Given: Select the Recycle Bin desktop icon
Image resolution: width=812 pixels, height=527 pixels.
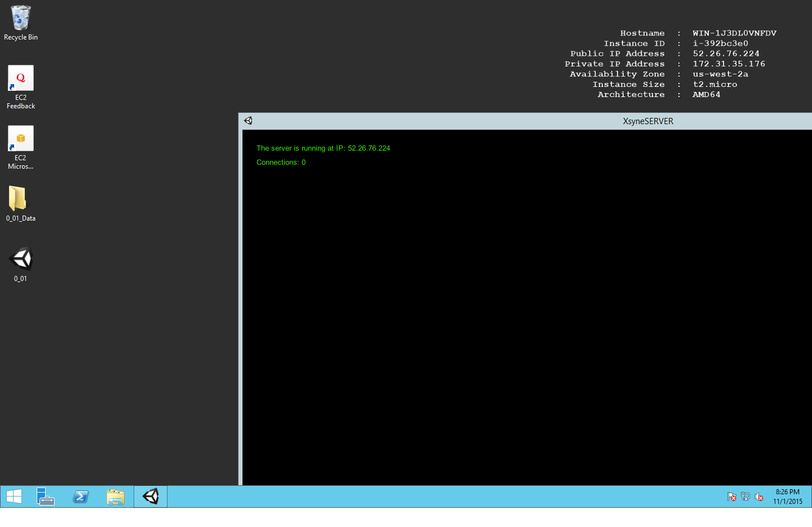Looking at the screenshot, I should [21, 23].
